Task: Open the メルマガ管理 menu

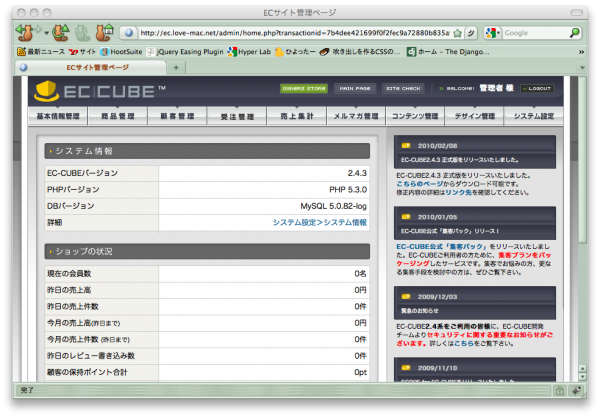Action: 356,116
